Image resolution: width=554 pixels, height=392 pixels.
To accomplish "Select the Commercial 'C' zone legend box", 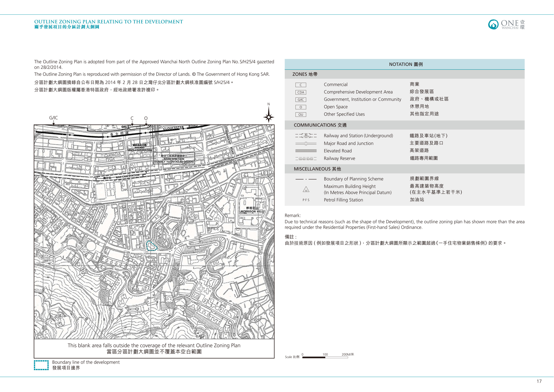I will point(301,85).
